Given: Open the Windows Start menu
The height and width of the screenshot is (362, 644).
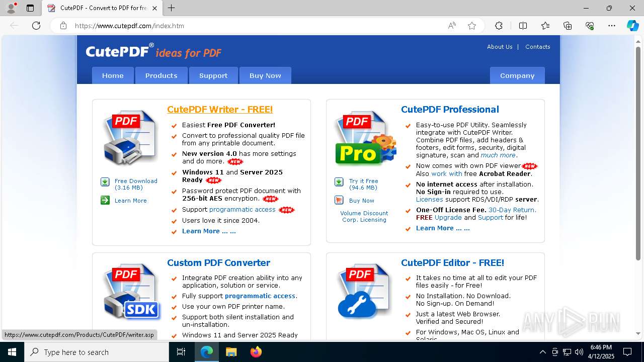Looking at the screenshot, I should 12,352.
